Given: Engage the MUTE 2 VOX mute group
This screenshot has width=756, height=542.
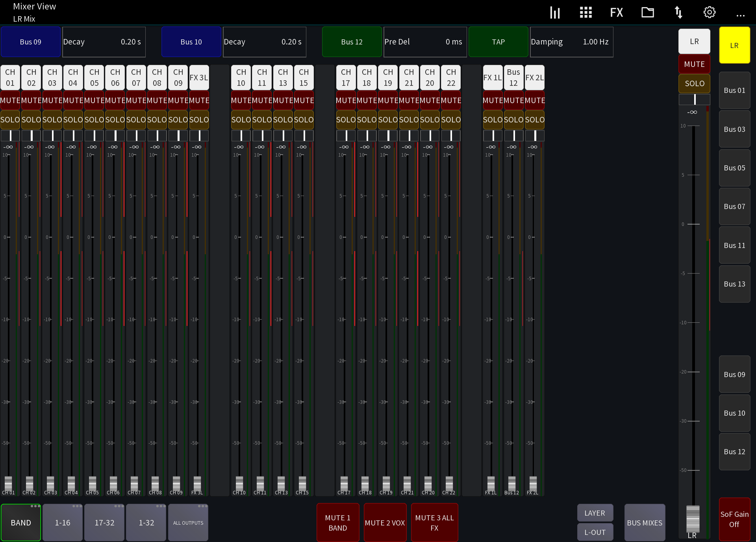Looking at the screenshot, I should pos(385,522).
